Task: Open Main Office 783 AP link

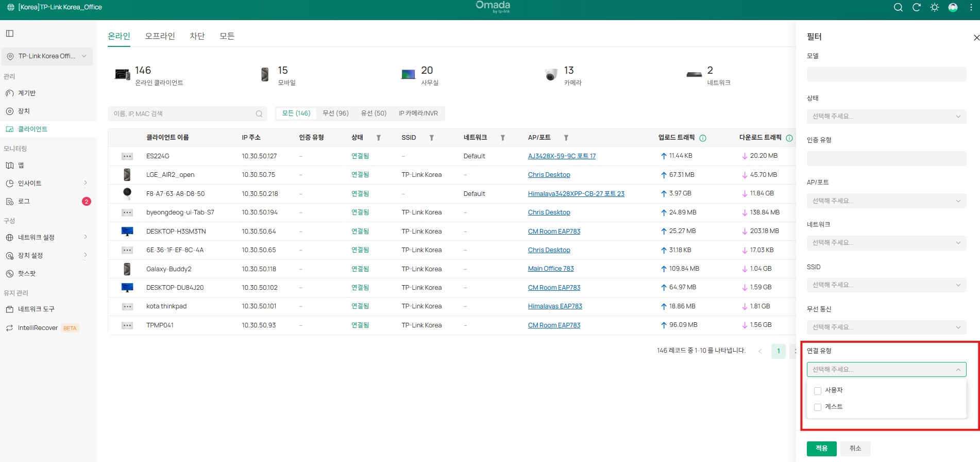Action: pyautogui.click(x=551, y=269)
